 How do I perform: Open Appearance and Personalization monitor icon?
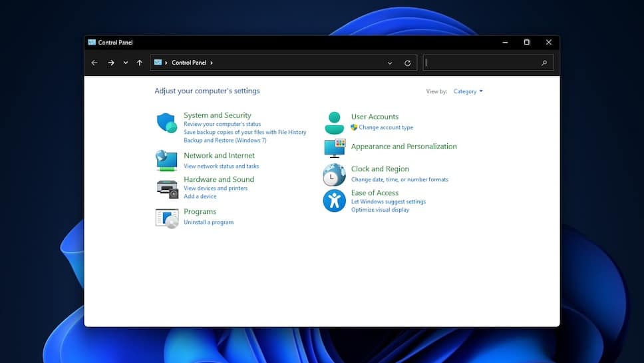pyautogui.click(x=334, y=148)
